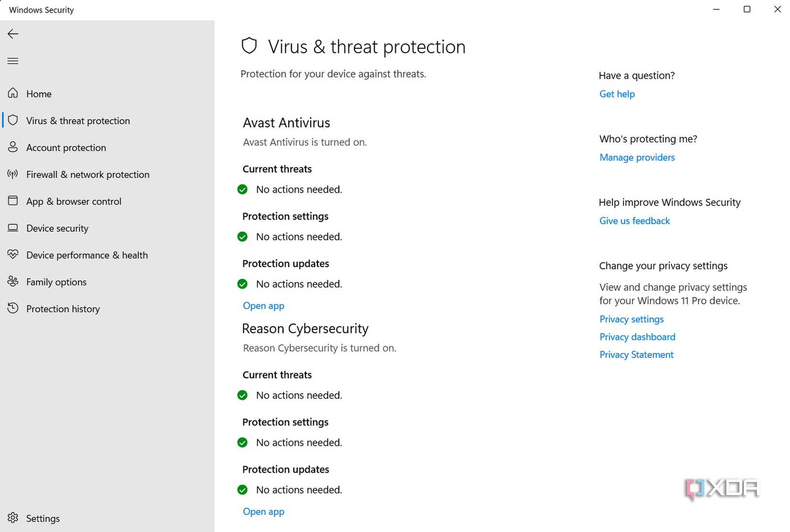Open the Device performance & health heart icon
The width and height of the screenshot is (790, 532).
tap(13, 254)
